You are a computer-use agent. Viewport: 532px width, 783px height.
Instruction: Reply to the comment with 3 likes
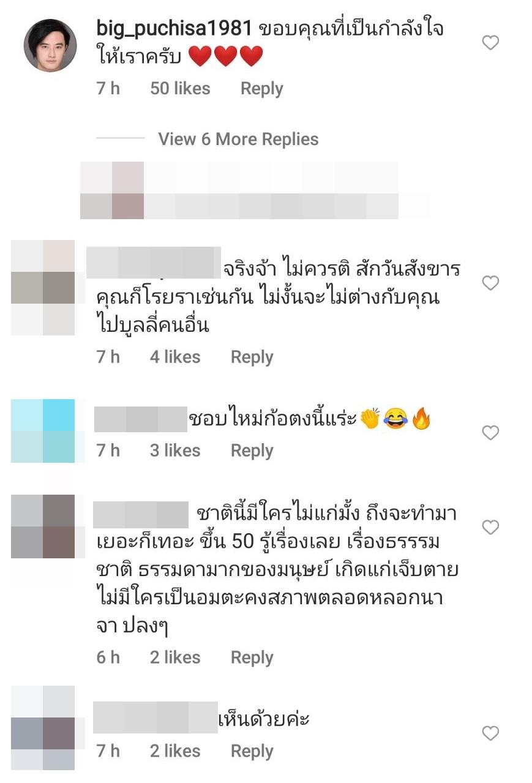point(252,451)
